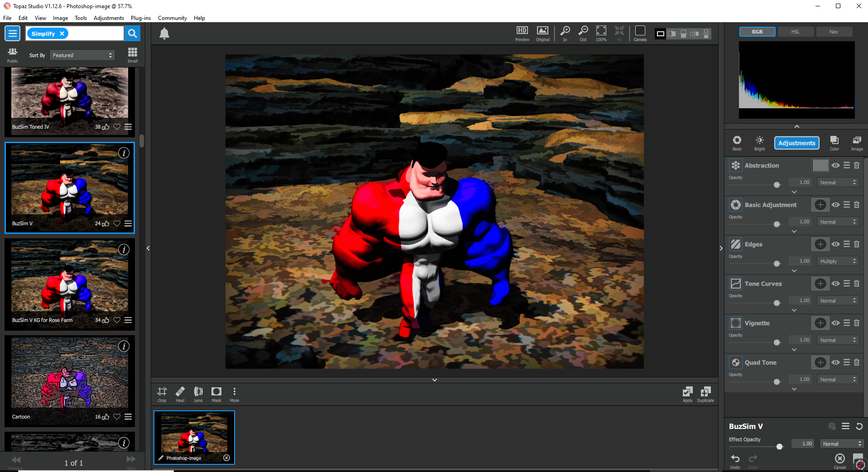
Task: Open the Color adjustments category
Action: click(834, 143)
